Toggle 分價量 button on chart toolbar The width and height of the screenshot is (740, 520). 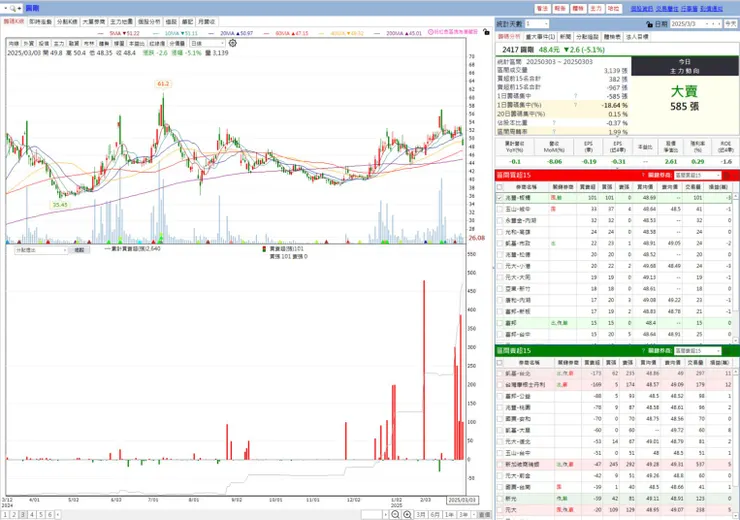point(177,43)
